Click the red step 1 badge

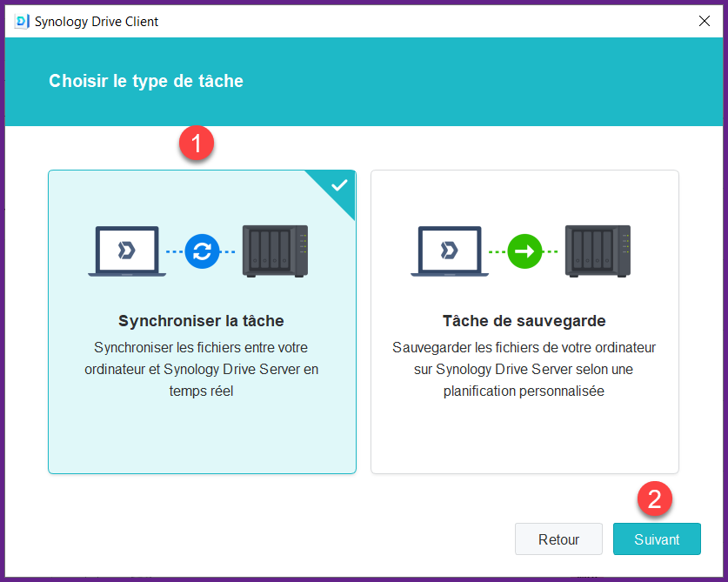(x=197, y=143)
